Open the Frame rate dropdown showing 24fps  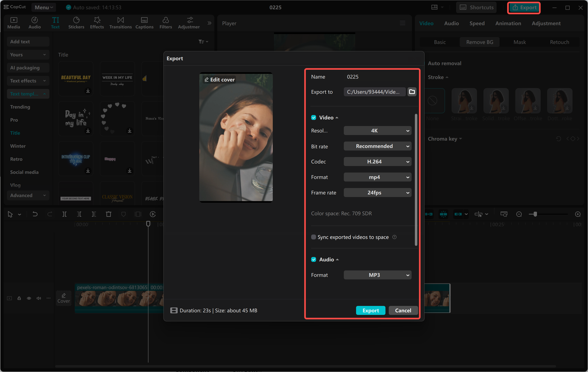point(377,193)
